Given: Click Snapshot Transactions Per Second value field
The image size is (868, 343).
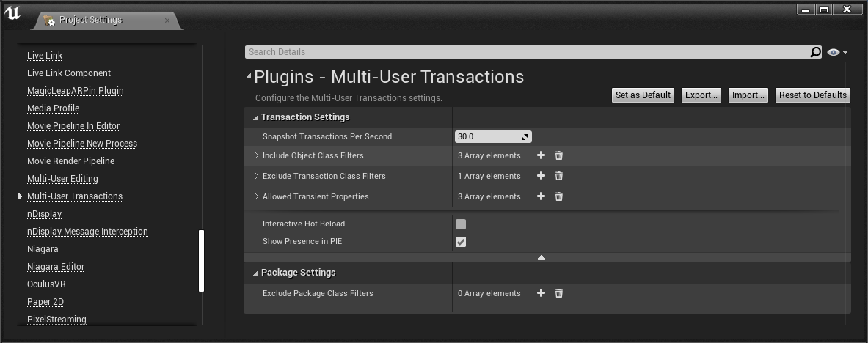Looking at the screenshot, I should pyautogui.click(x=493, y=136).
